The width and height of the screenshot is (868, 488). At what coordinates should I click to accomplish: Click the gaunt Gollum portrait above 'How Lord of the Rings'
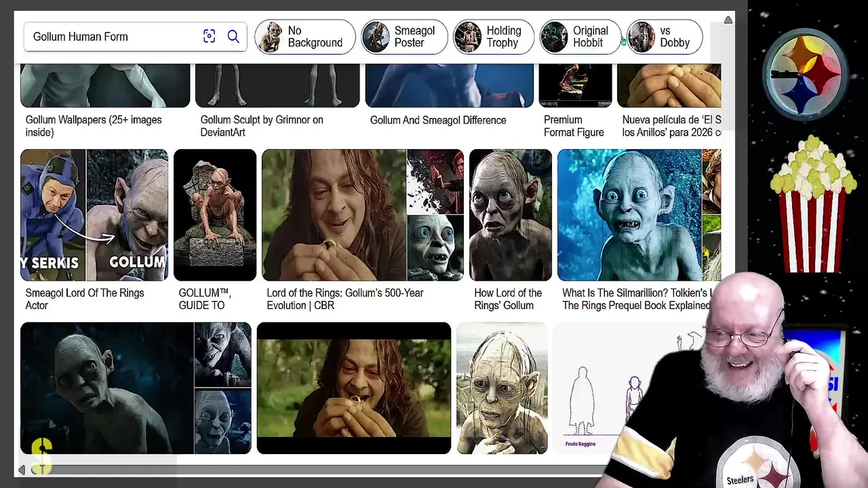coord(511,215)
